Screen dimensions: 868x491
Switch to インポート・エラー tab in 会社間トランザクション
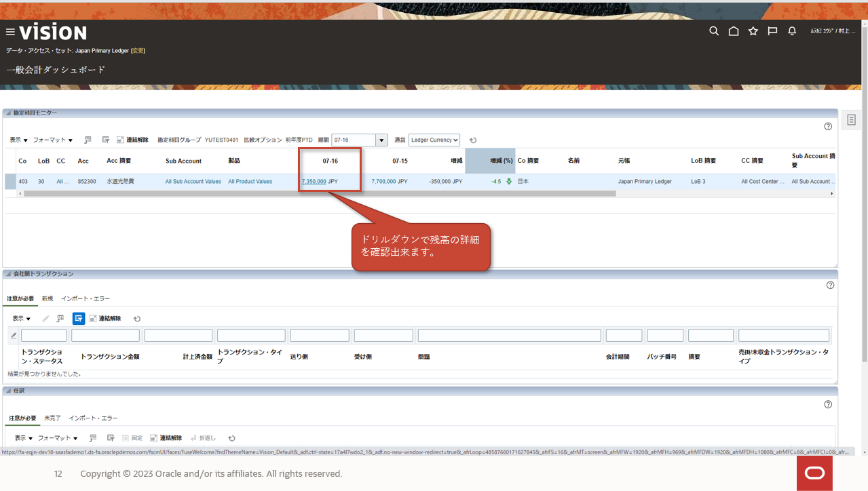(x=86, y=298)
